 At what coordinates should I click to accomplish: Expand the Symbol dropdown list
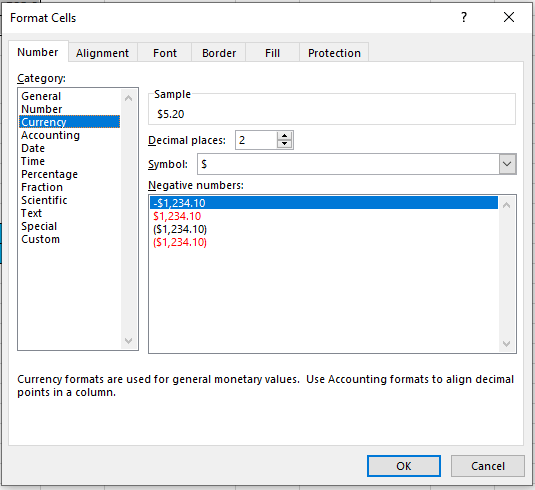click(507, 164)
